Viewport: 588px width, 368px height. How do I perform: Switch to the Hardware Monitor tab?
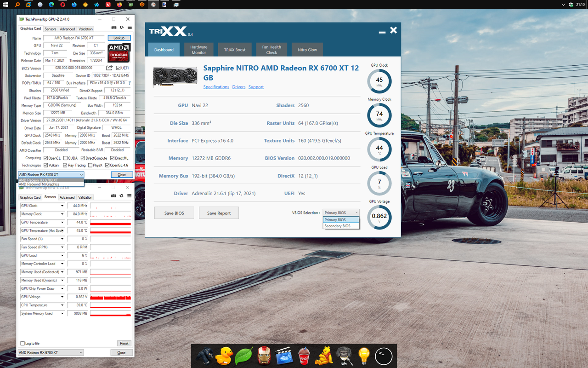point(198,49)
